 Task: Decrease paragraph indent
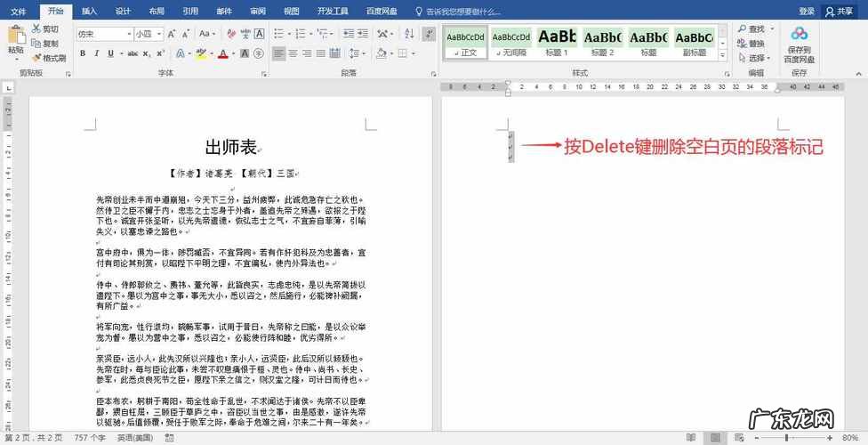click(x=349, y=34)
